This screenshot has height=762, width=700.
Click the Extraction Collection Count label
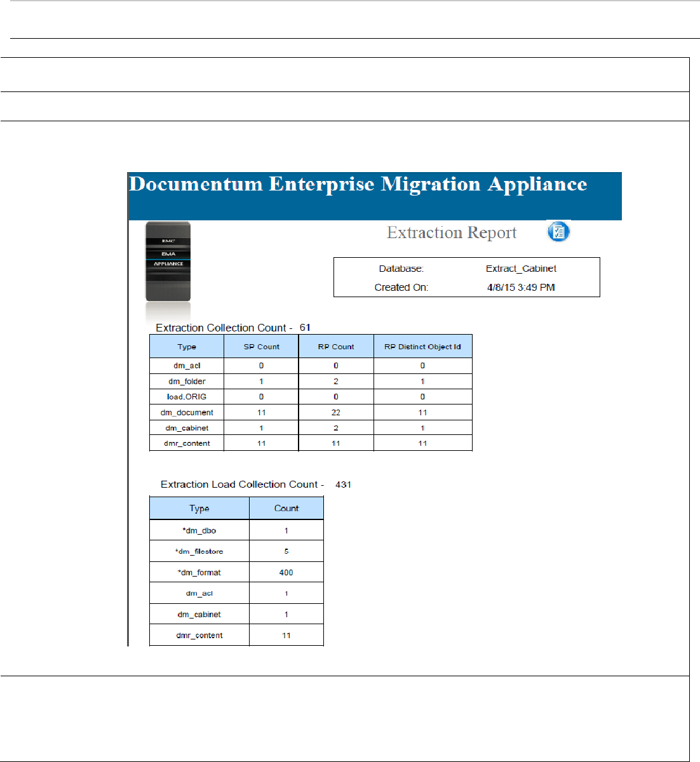[x=224, y=328]
